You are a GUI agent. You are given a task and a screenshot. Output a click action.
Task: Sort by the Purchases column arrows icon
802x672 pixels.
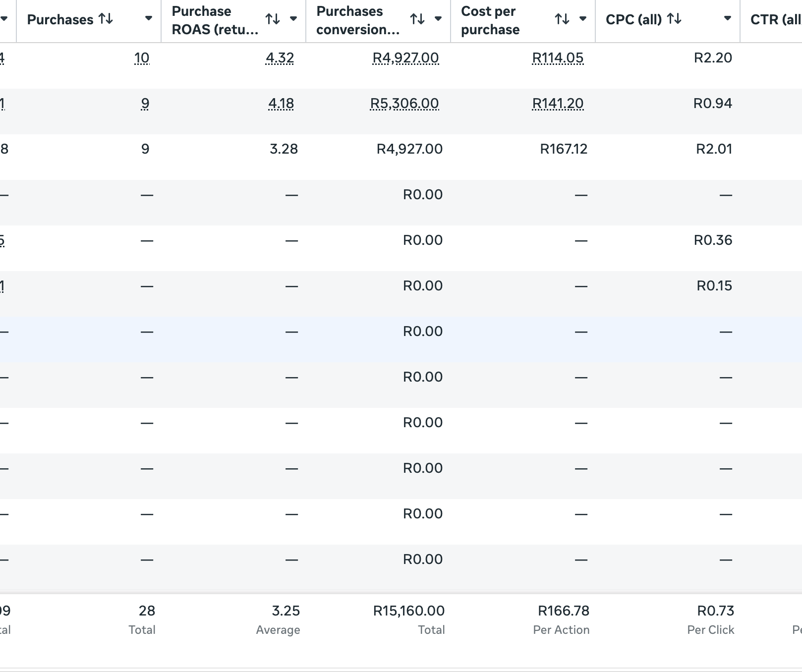(x=106, y=19)
